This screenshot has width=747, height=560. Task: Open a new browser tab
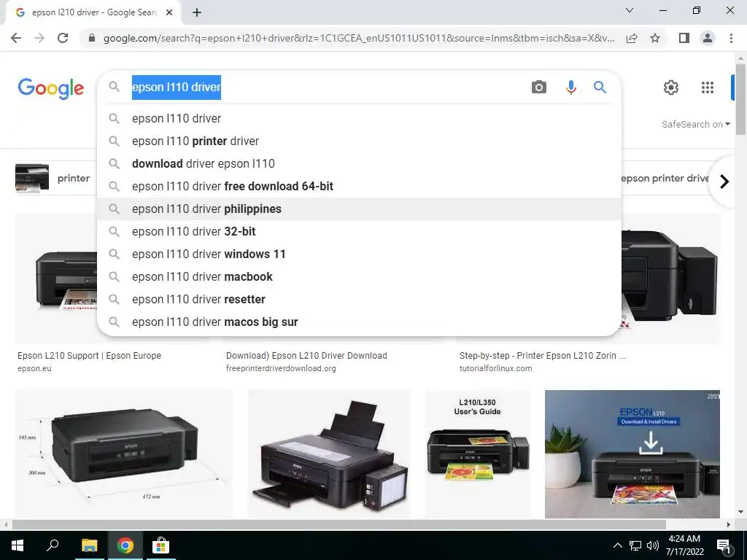click(x=197, y=13)
